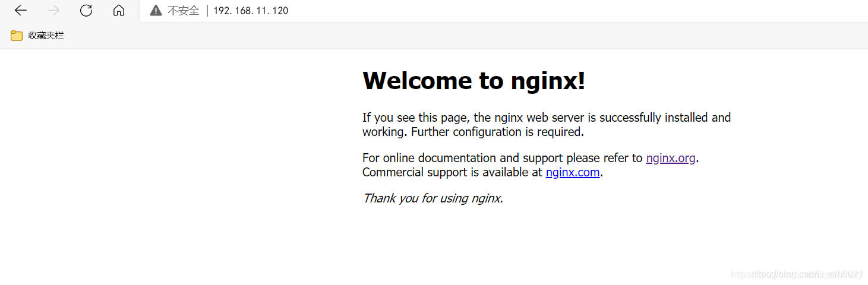The width and height of the screenshot is (868, 285).
Task: Click the 'Commercial support is available at' text
Action: 453,172
